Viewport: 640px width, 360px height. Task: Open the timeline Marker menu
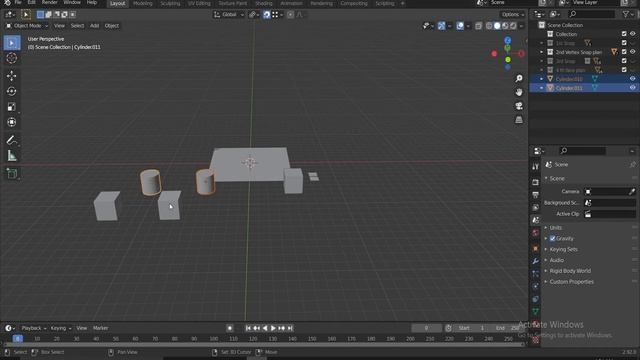[100, 328]
